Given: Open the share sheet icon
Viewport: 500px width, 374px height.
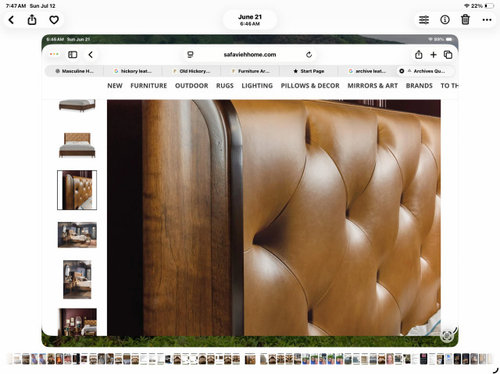Looking at the screenshot, I should pyautogui.click(x=32, y=20).
